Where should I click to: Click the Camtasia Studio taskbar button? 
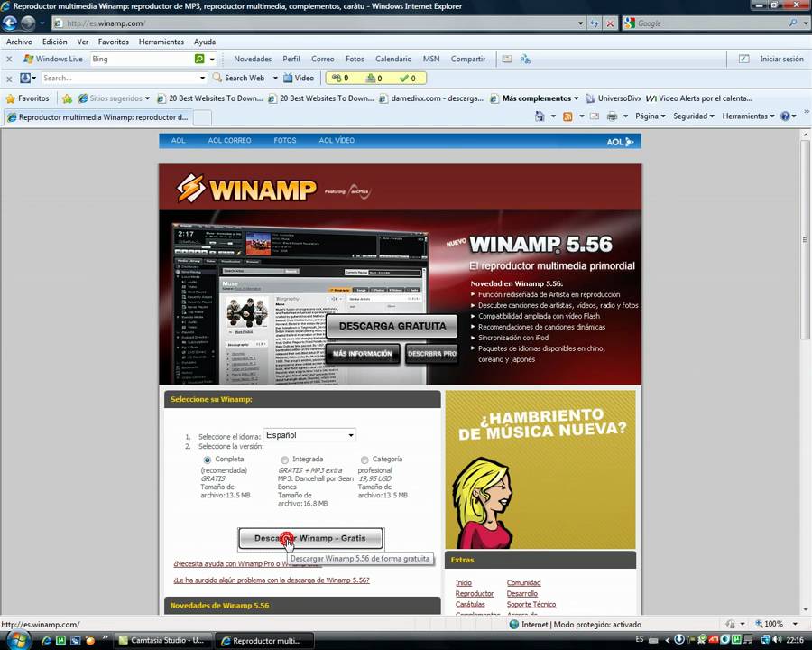(162, 641)
